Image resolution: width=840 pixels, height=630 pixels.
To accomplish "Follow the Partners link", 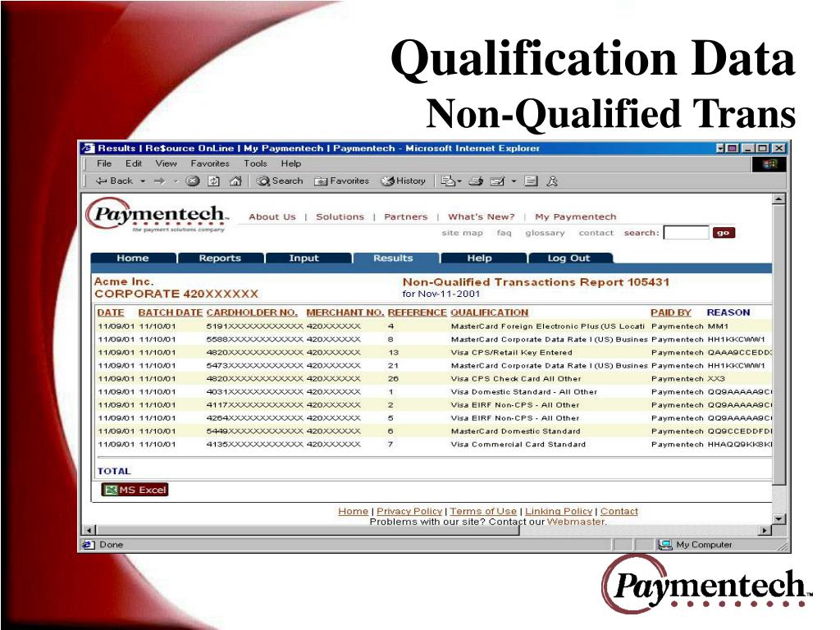I will (x=405, y=217).
